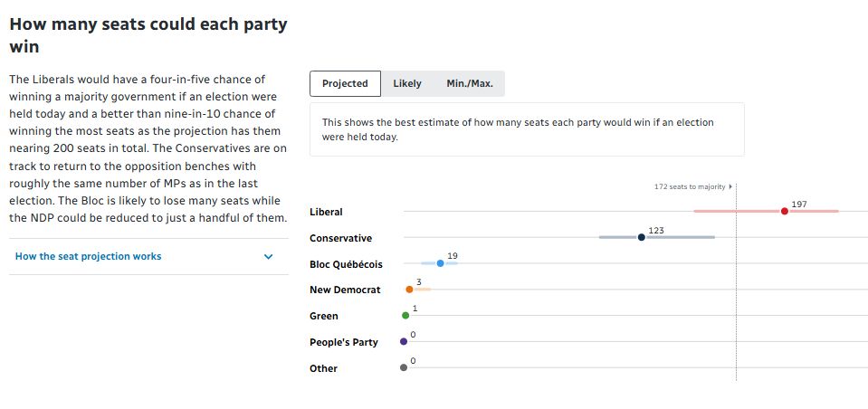The width and height of the screenshot is (868, 409).
Task: Click the Liberal party label
Action: click(x=326, y=212)
